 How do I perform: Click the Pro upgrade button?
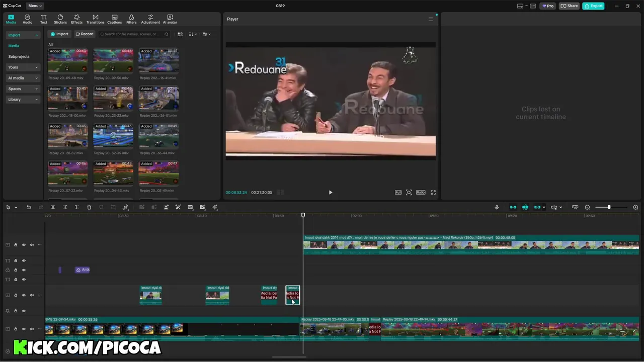[548, 6]
